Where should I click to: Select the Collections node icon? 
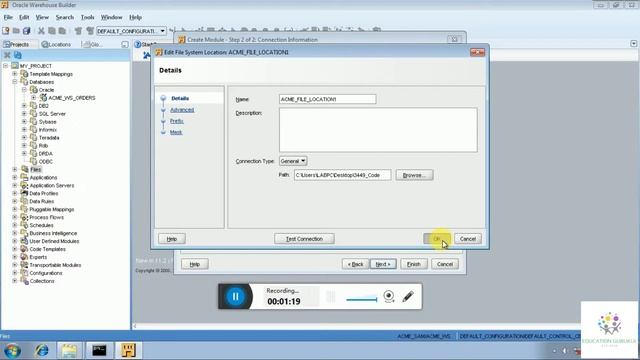tap(24, 281)
